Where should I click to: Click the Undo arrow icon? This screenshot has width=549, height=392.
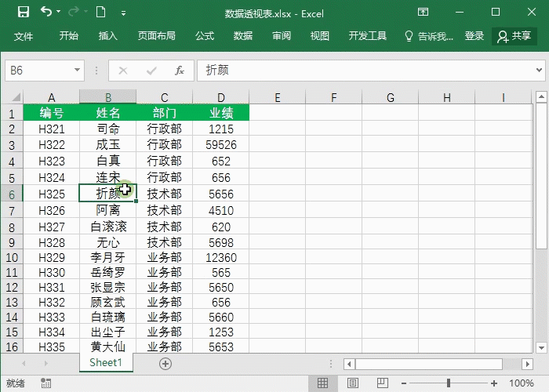coord(46,12)
